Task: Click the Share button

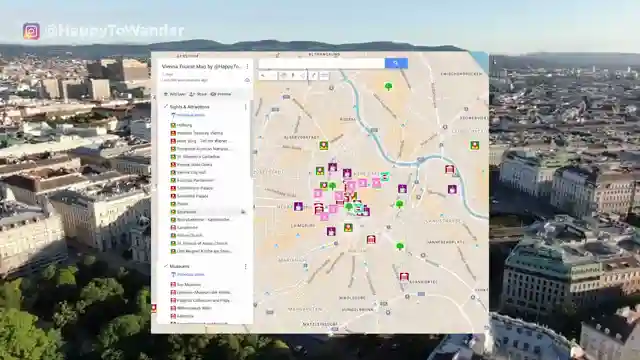Action: pos(198,94)
